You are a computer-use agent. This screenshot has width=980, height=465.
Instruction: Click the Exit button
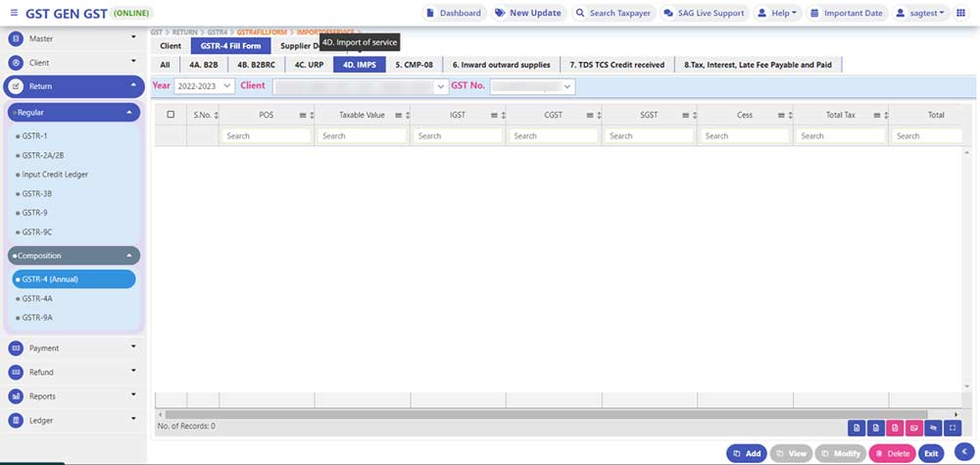pyautogui.click(x=931, y=453)
